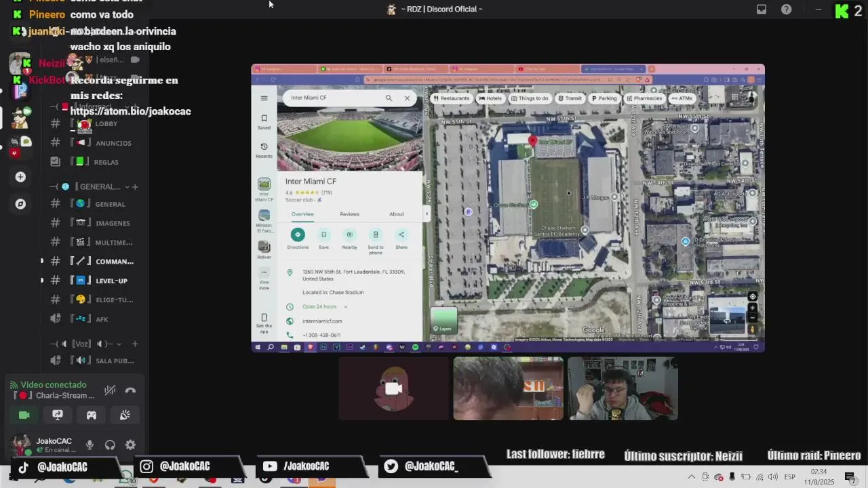The image size is (868, 488).
Task: Open Discord user settings gear
Action: pos(130,445)
